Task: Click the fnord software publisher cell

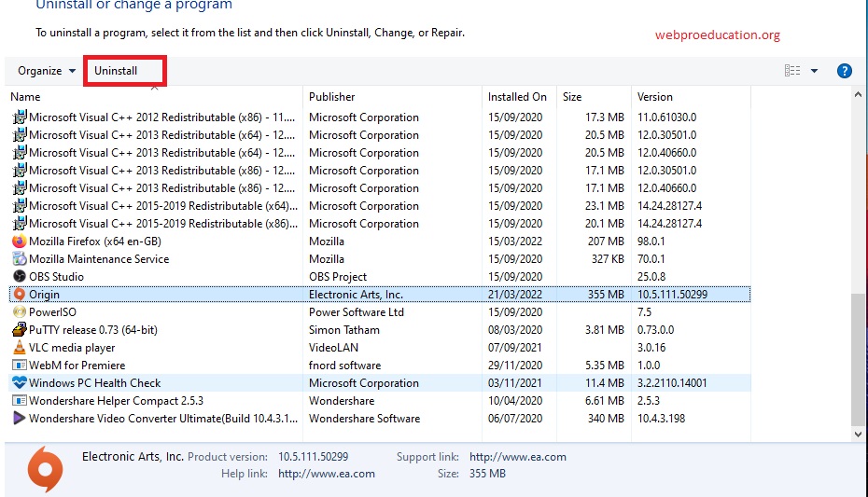Action: click(x=344, y=366)
